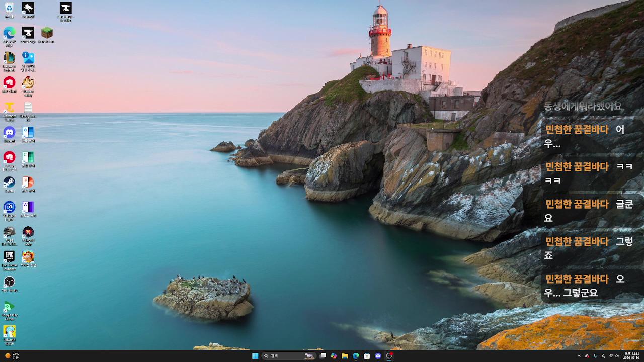Open File Explorer from the taskbar
Viewport: 644px width, 362px height.
(x=345, y=356)
